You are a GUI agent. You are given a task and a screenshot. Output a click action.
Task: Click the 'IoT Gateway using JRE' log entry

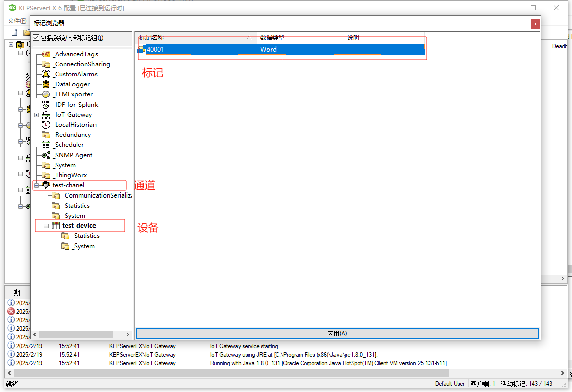[x=294, y=355]
